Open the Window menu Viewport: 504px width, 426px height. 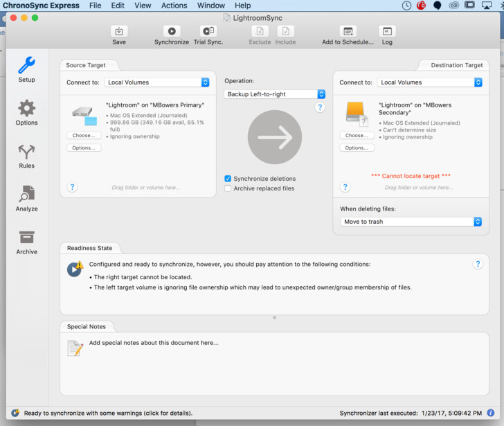(211, 6)
